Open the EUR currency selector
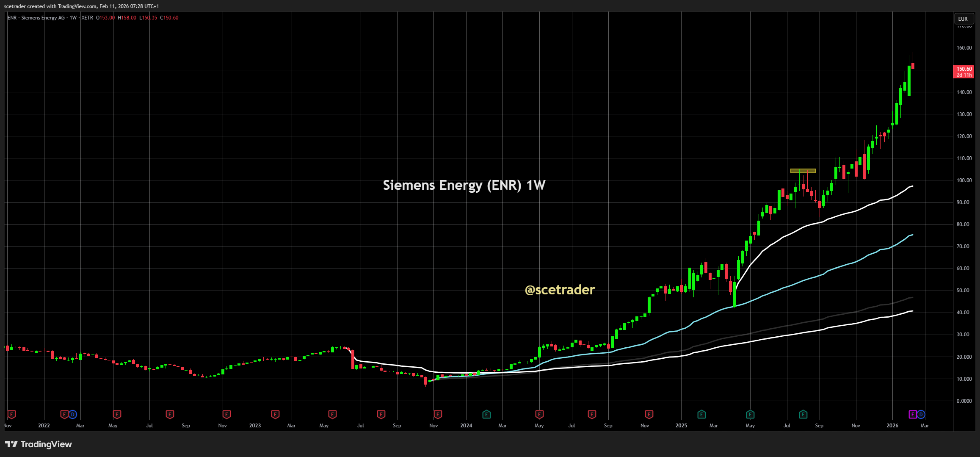980x457 pixels. pos(963,19)
